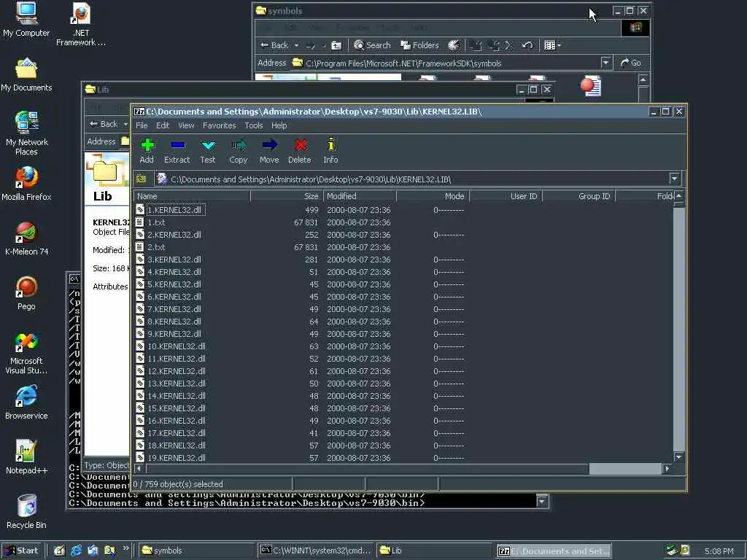Click the Add button in 7-Zip toolbar
Viewport: 747px width, 560px height.
coord(147,150)
